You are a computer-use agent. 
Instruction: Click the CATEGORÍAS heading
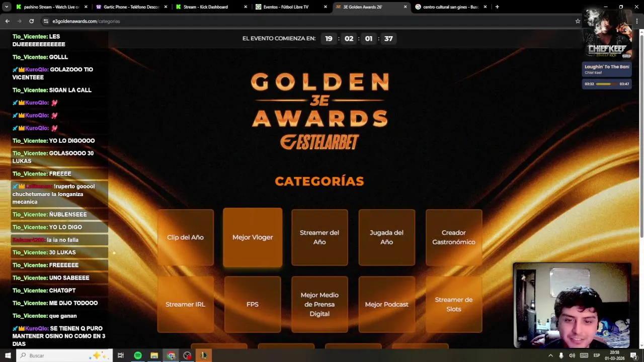pyautogui.click(x=319, y=181)
